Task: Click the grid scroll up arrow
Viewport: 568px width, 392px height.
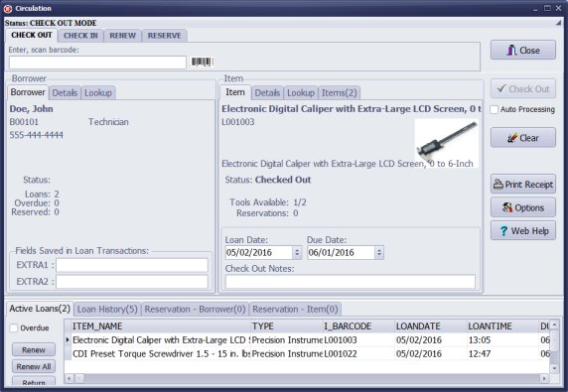Action: point(554,325)
